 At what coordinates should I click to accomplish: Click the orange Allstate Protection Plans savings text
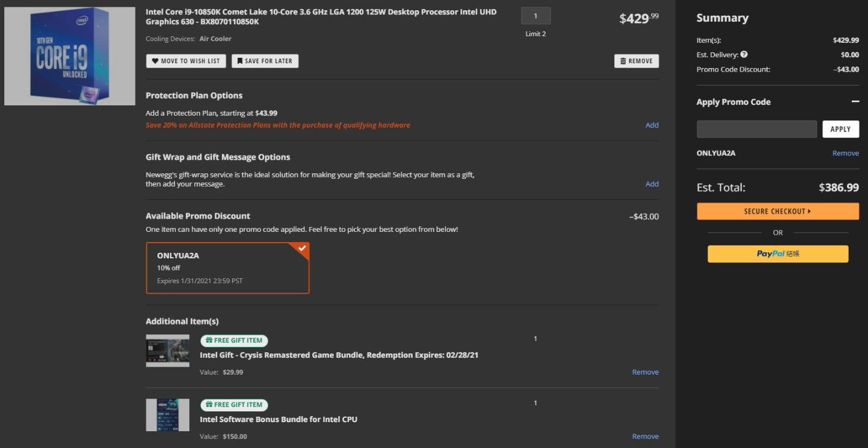[x=278, y=125]
